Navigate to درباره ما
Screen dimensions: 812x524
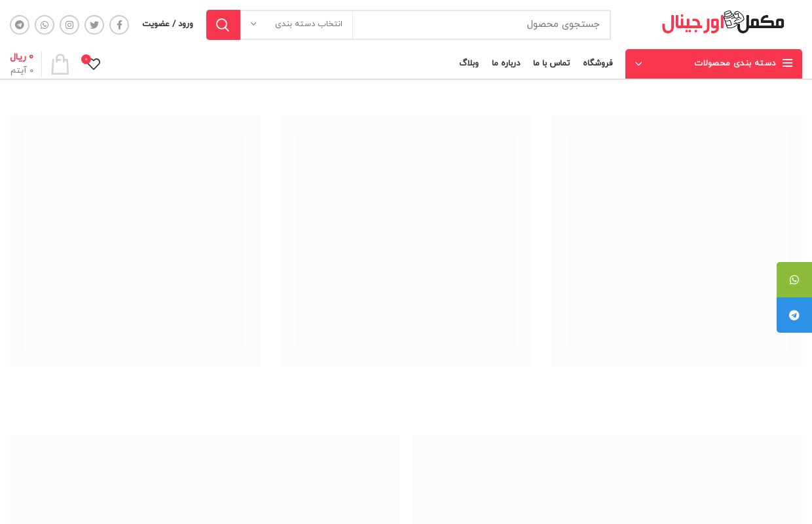(x=506, y=64)
